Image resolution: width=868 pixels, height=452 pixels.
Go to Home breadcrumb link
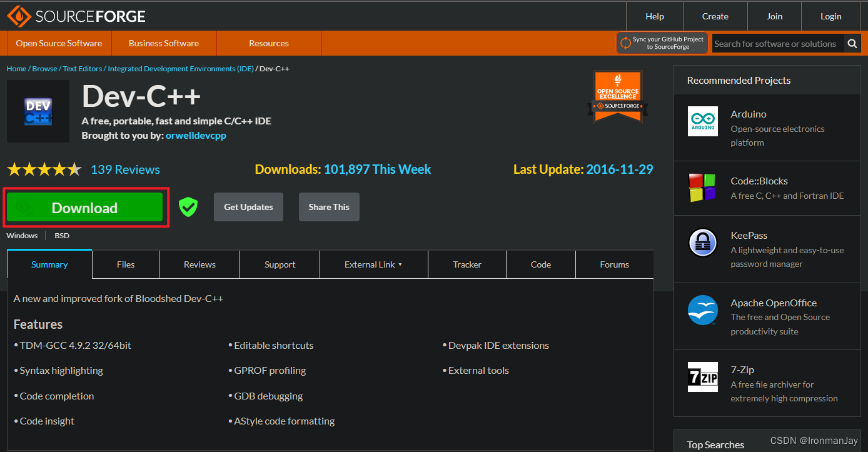[16, 69]
